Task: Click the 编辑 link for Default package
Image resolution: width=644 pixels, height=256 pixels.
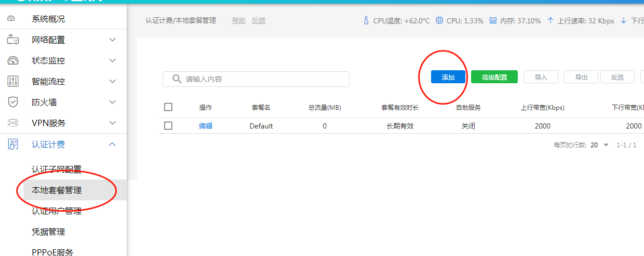Action: (x=206, y=126)
